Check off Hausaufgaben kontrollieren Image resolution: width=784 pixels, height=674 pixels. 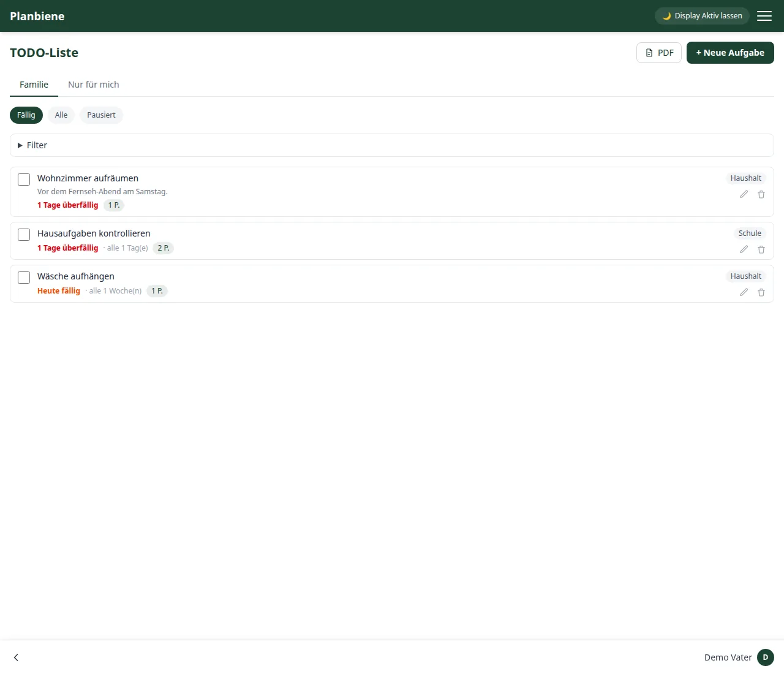coord(24,235)
